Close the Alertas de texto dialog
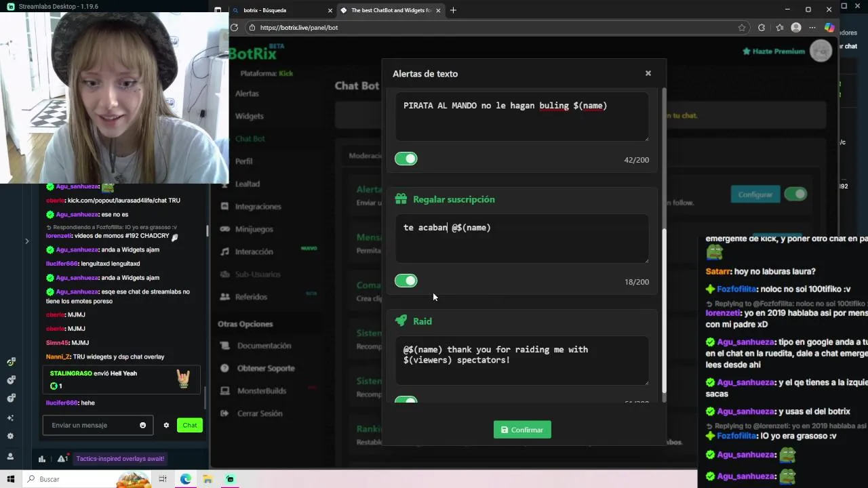868x488 pixels. [x=648, y=73]
